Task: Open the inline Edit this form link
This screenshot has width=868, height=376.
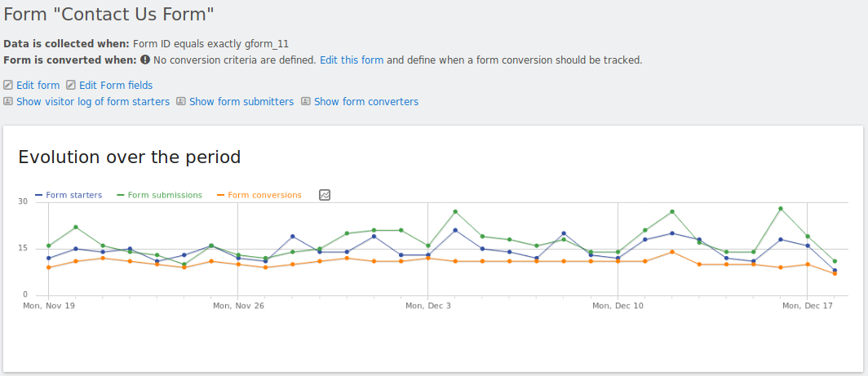Action: pyautogui.click(x=352, y=60)
